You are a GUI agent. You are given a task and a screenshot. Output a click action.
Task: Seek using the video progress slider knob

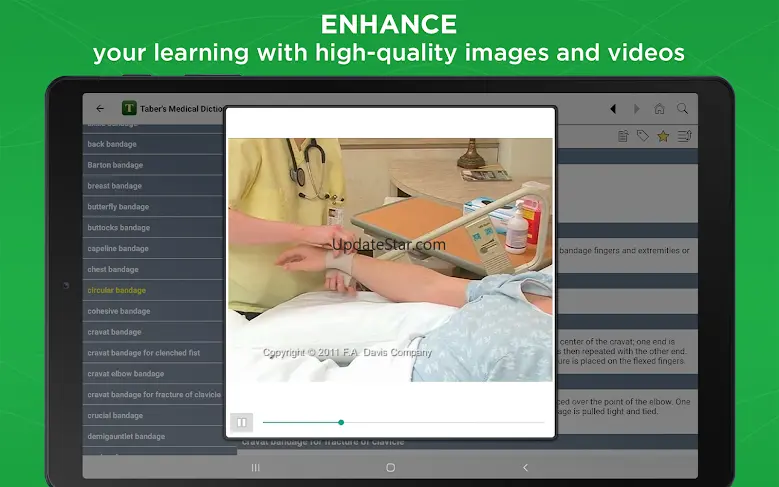[x=341, y=422]
